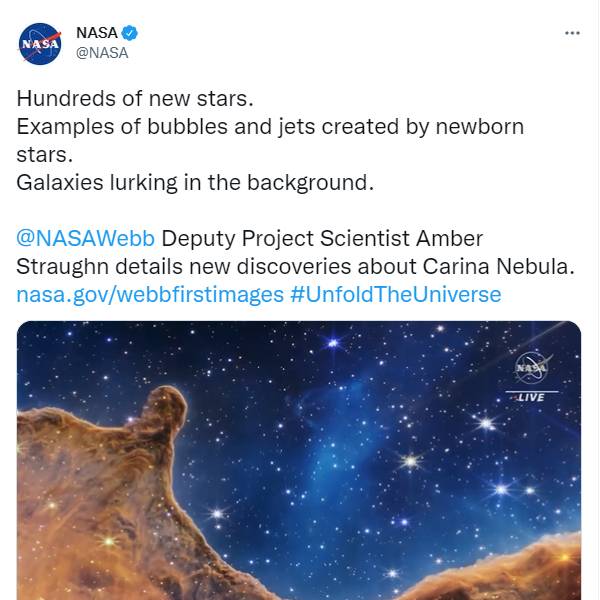Click the bright star below the LIVE label

tap(486, 424)
